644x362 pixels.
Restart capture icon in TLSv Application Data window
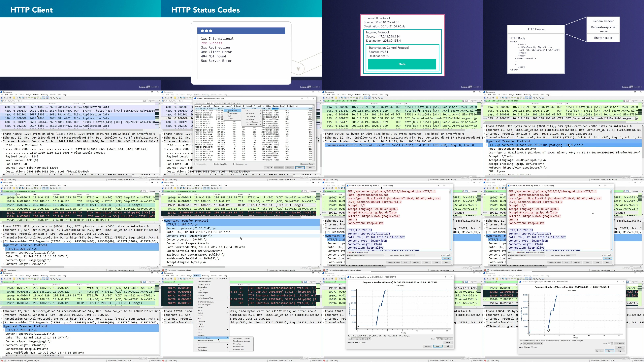point(7,98)
